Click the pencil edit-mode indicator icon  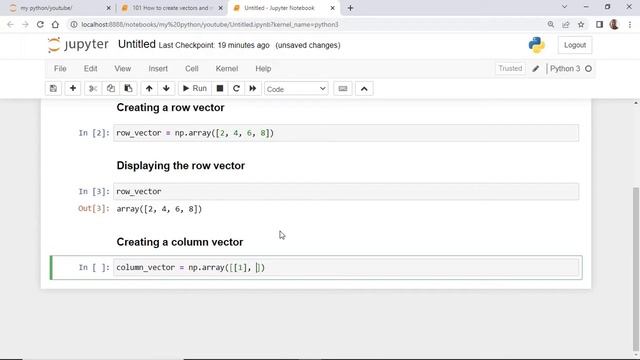coord(536,69)
